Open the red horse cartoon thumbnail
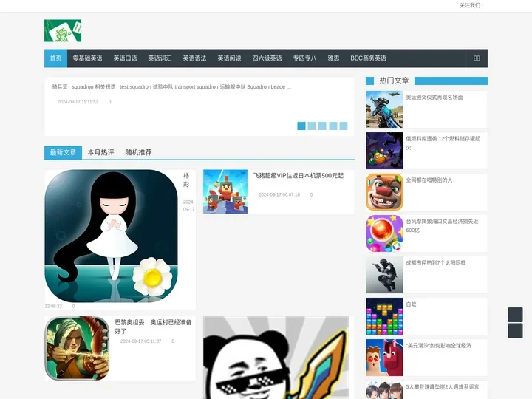Image resolution: width=532 pixels, height=399 pixels. pos(384,358)
